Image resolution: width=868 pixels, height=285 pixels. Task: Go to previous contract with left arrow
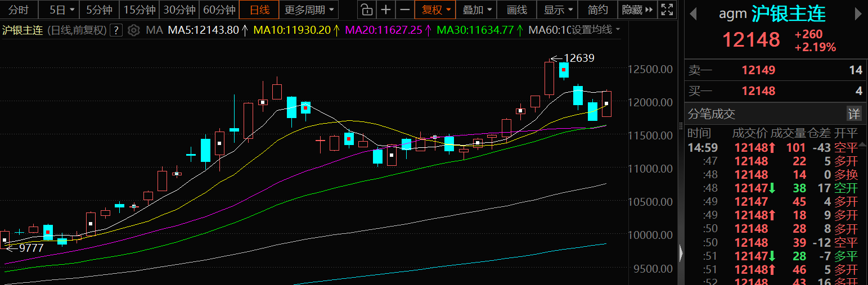pyautogui.click(x=693, y=13)
